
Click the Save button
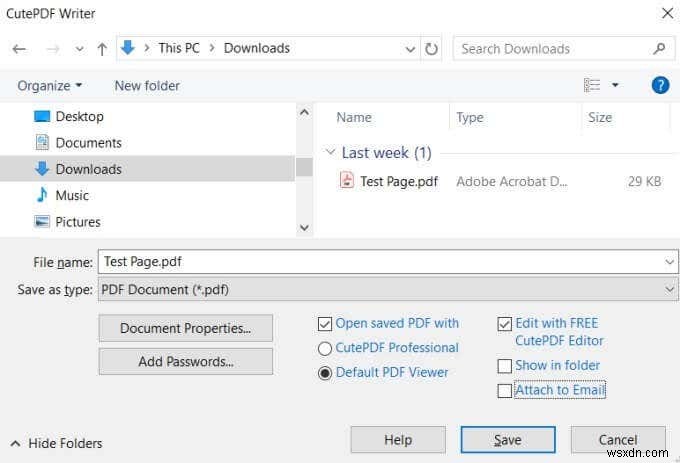(x=508, y=440)
